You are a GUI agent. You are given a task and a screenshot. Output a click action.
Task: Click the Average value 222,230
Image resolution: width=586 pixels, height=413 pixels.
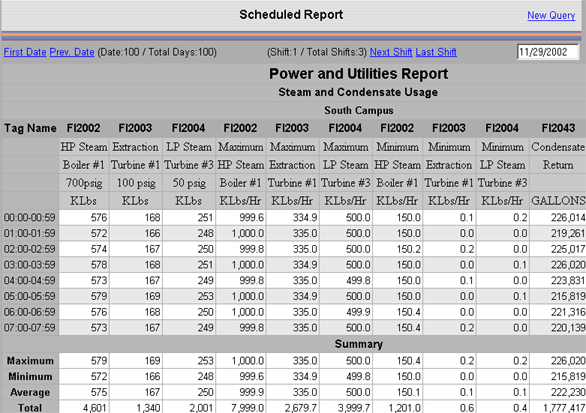[568, 392]
